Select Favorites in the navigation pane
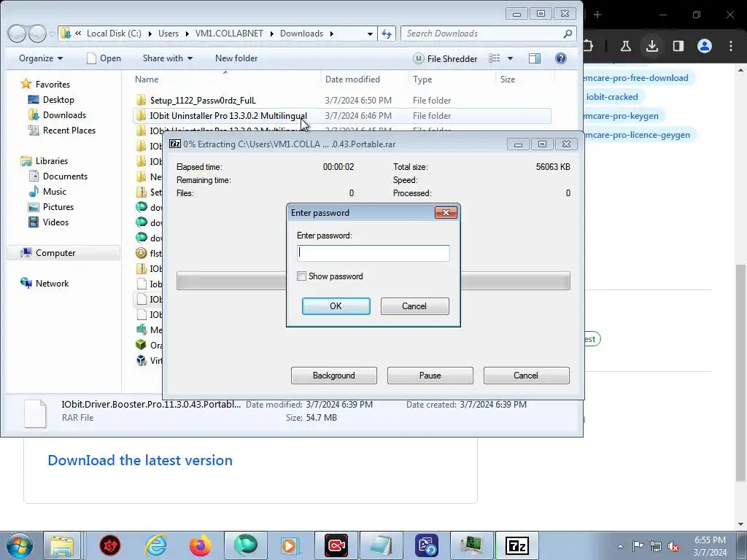The width and height of the screenshot is (747, 560). [53, 85]
